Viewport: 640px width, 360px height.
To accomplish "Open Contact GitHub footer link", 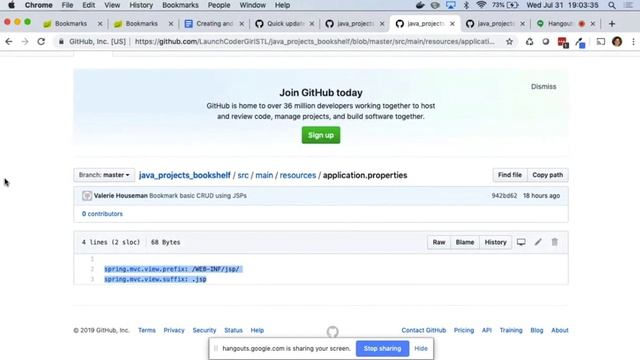I will [424, 330].
